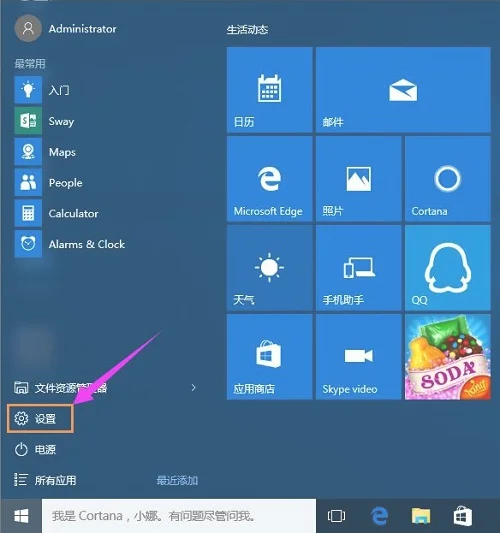The image size is (500, 533).
Task: Launch the Candy Crush Soda tile
Action: point(448,357)
